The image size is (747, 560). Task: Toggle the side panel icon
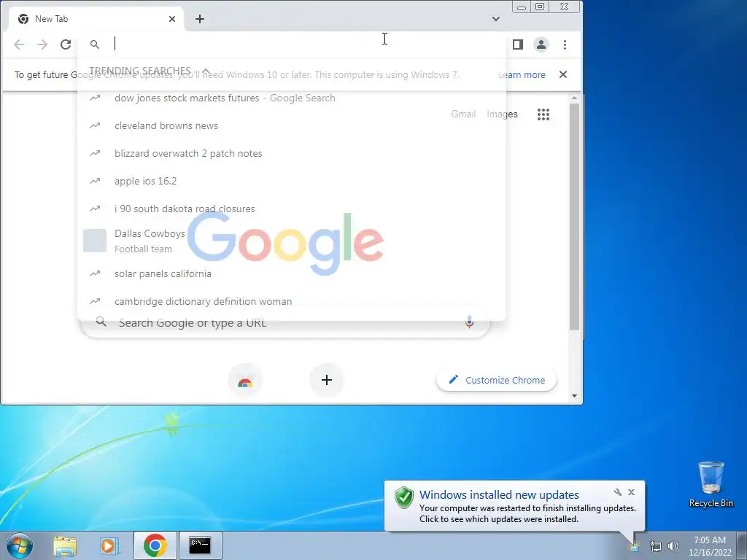pyautogui.click(x=518, y=44)
